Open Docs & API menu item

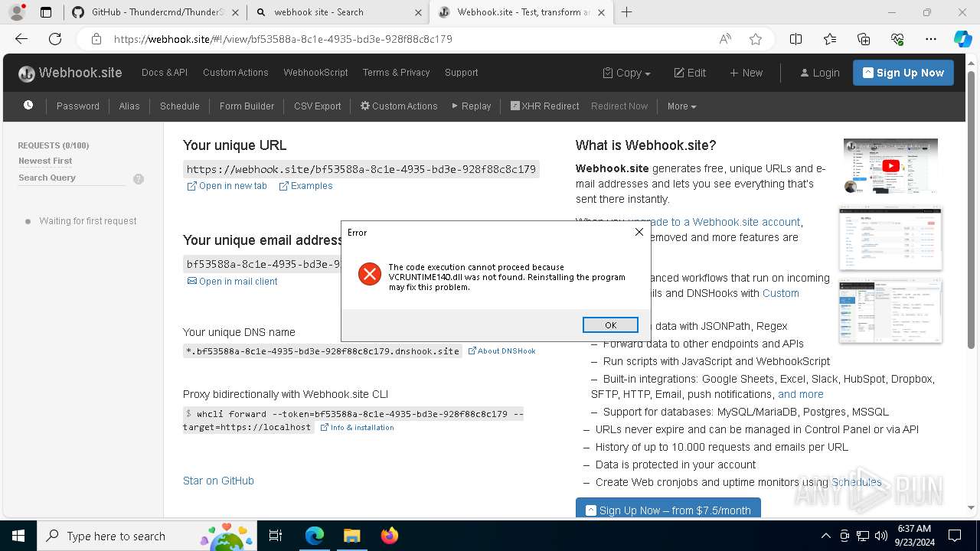pyautogui.click(x=165, y=73)
